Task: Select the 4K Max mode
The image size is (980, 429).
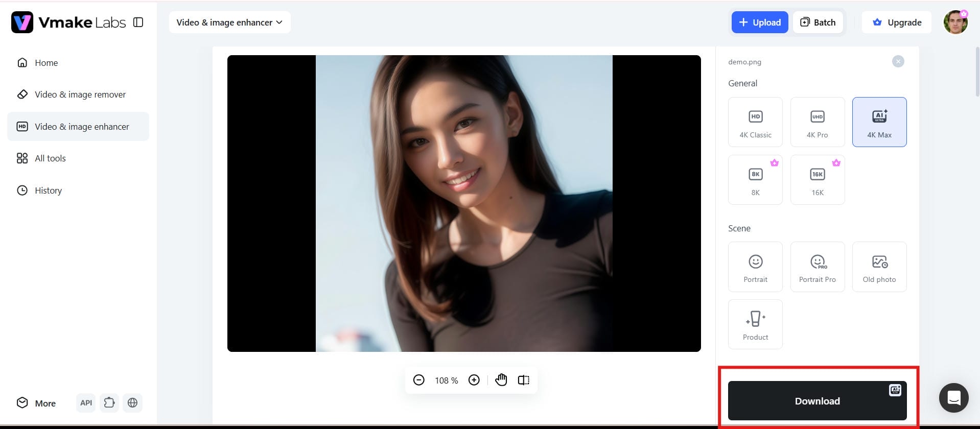Action: (879, 122)
